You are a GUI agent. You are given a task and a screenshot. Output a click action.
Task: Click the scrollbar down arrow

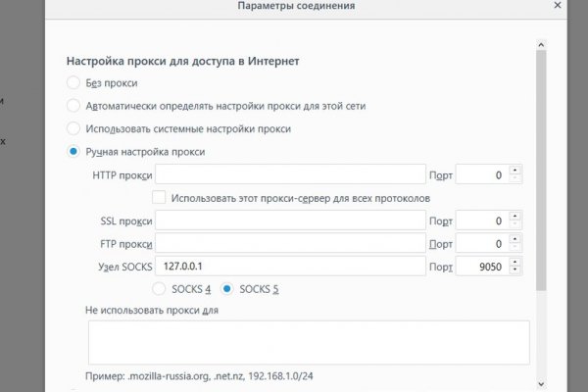[x=541, y=382]
